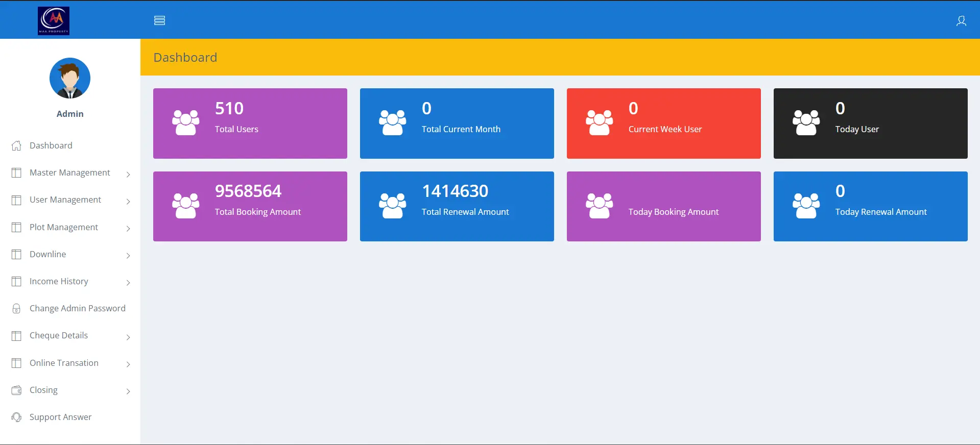Click the Dashboard home icon

[x=16, y=145]
